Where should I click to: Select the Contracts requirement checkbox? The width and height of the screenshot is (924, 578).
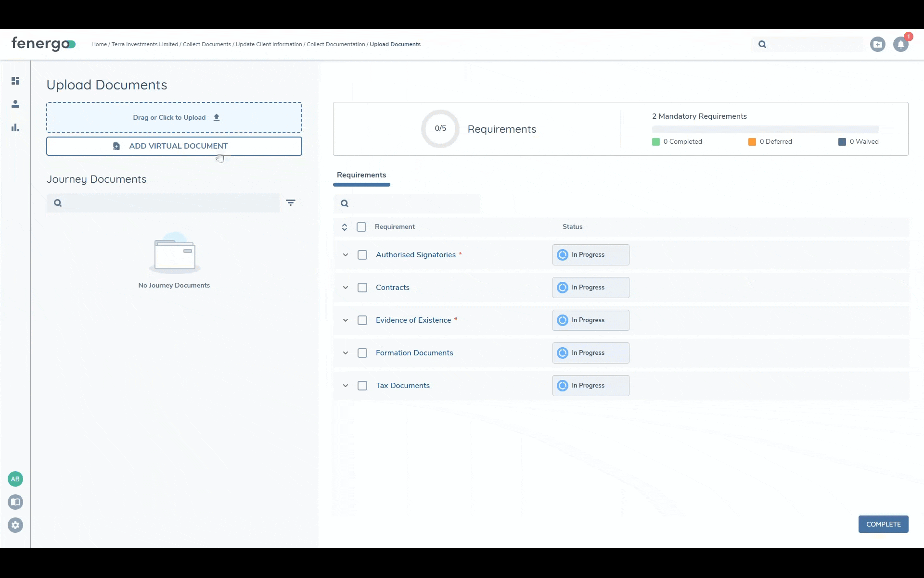click(362, 287)
